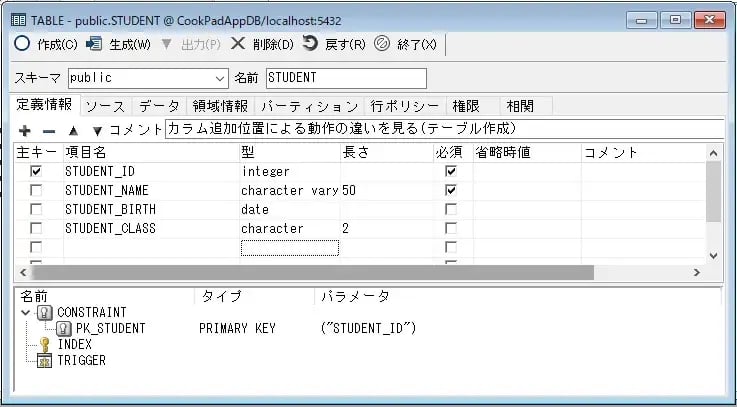Image resolution: width=737 pixels, height=407 pixels.
Task: Click the 作成(C) create toolbar icon
Action: tap(22, 44)
